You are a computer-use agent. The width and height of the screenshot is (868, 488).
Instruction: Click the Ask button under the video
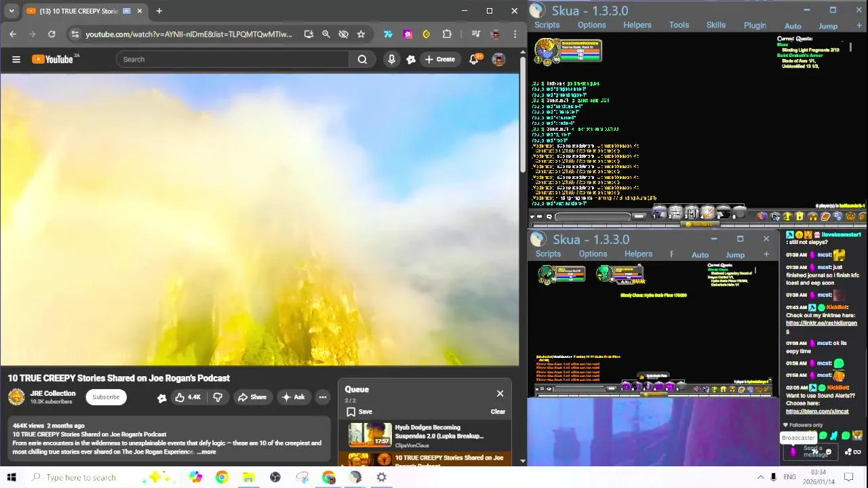coord(293,397)
